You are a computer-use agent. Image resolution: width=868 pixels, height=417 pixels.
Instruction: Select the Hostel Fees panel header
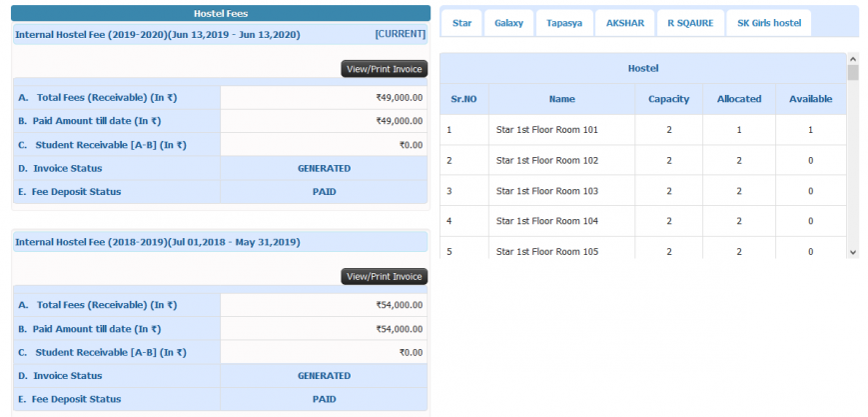pyautogui.click(x=221, y=13)
